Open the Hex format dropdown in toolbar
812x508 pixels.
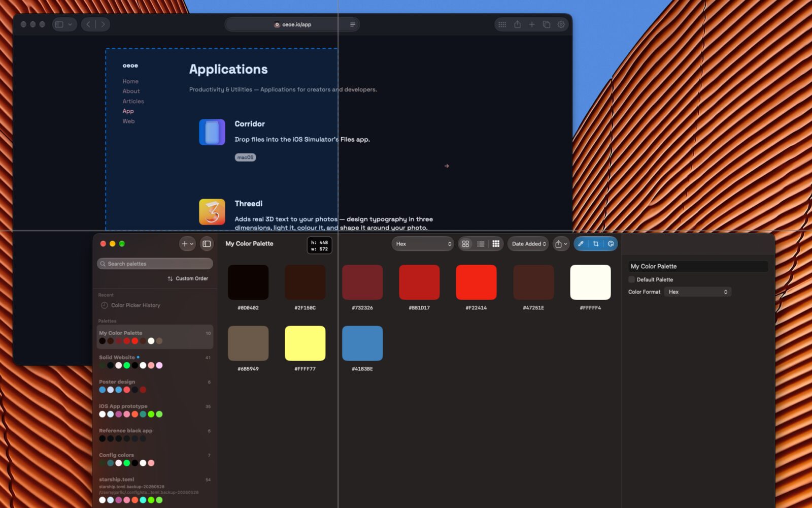coord(423,244)
